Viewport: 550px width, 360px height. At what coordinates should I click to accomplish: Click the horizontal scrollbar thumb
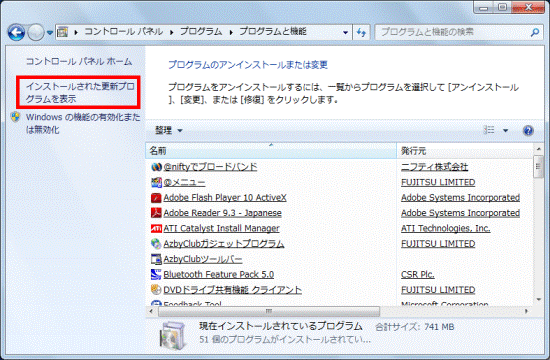tap(269, 311)
